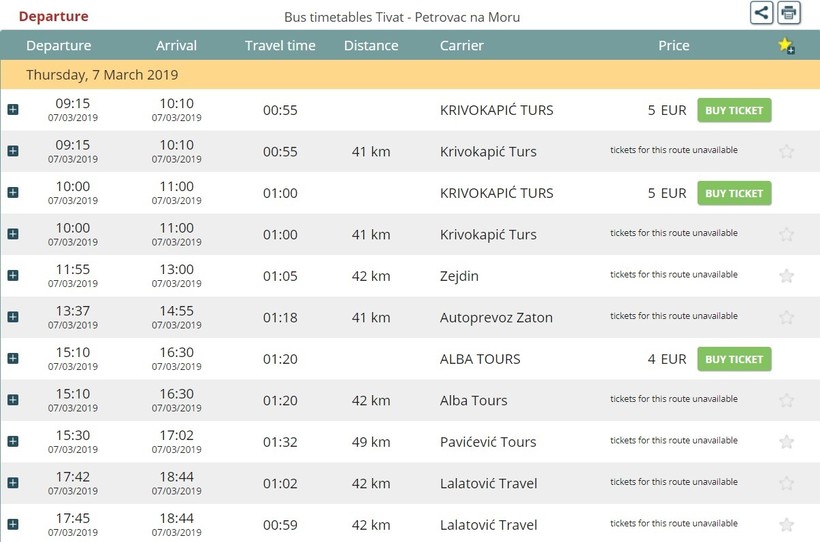Toggle favorite star for 13:37 Autoprevoz Zaton
Image resolution: width=820 pixels, height=542 pixels.
[786, 317]
